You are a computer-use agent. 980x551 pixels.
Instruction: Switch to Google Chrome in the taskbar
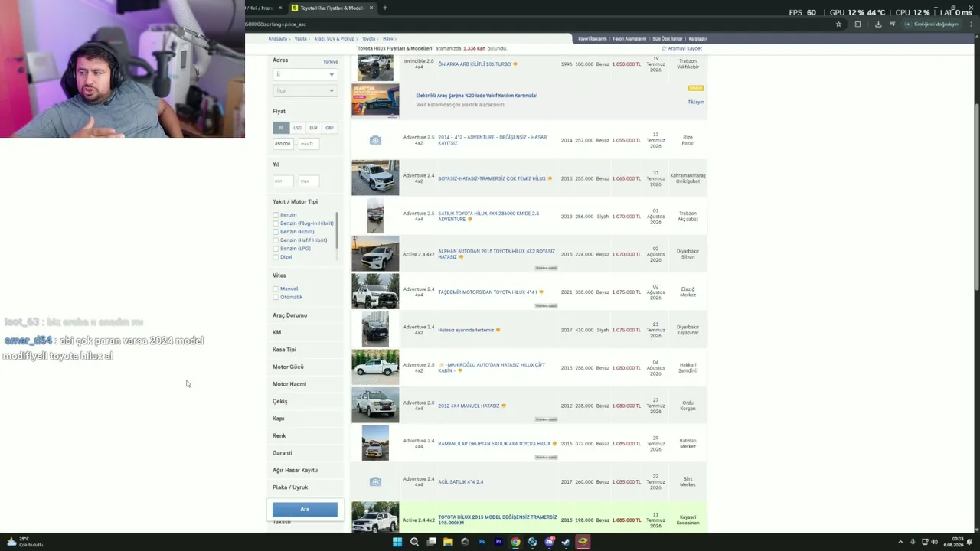tap(515, 542)
